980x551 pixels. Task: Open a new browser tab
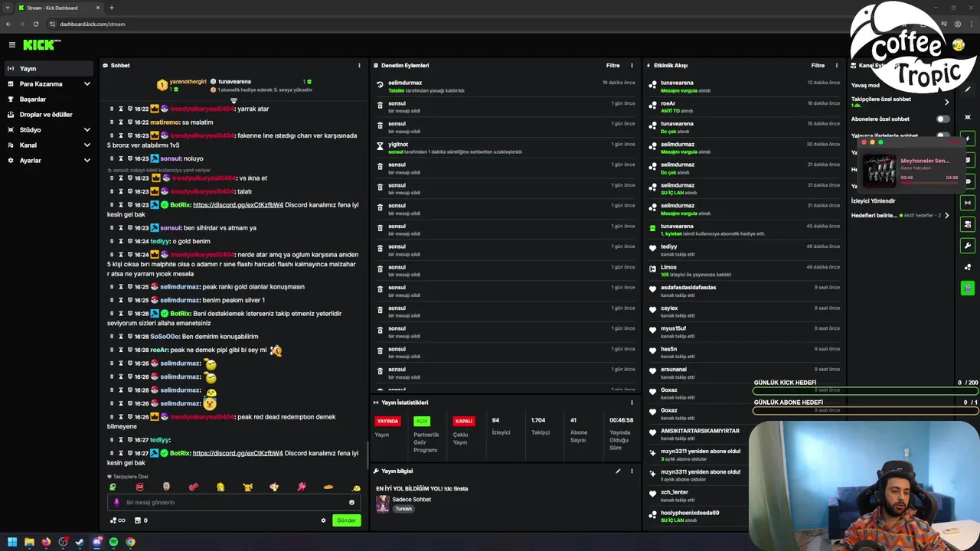pyautogui.click(x=111, y=8)
